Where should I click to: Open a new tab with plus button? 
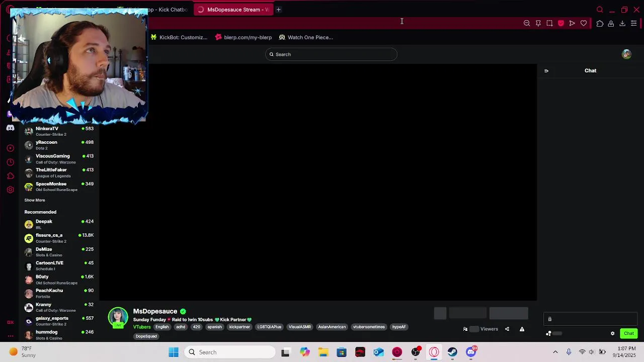click(278, 10)
